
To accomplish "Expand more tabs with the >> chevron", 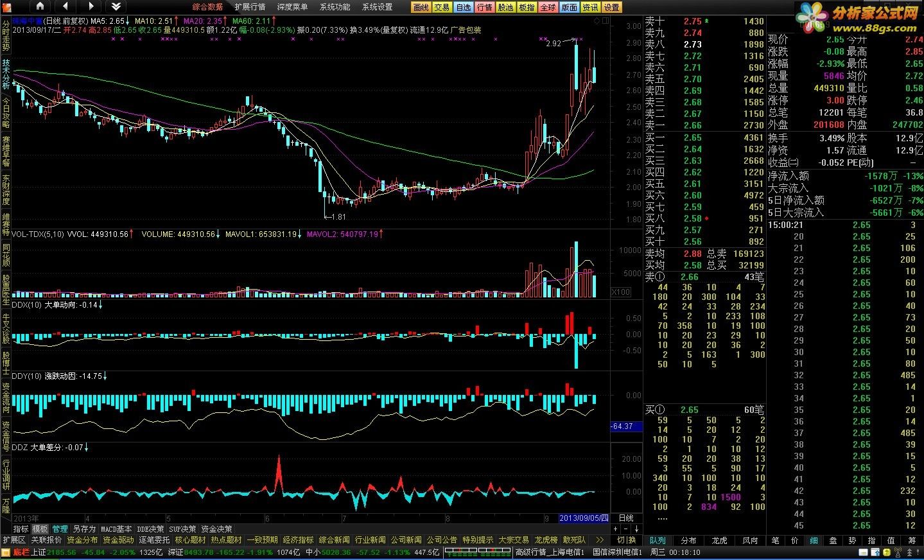I will pyautogui.click(x=600, y=540).
